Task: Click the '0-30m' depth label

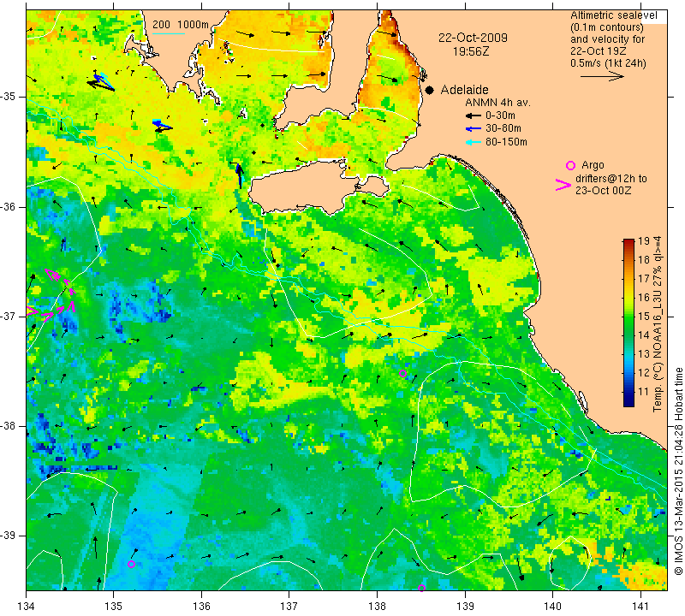Action: [500, 115]
